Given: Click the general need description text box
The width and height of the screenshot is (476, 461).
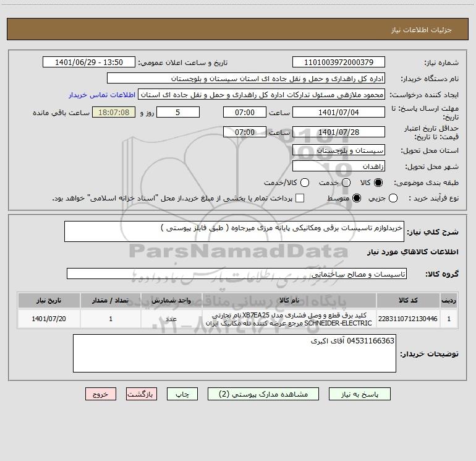Looking at the screenshot, I should tap(234, 231).
